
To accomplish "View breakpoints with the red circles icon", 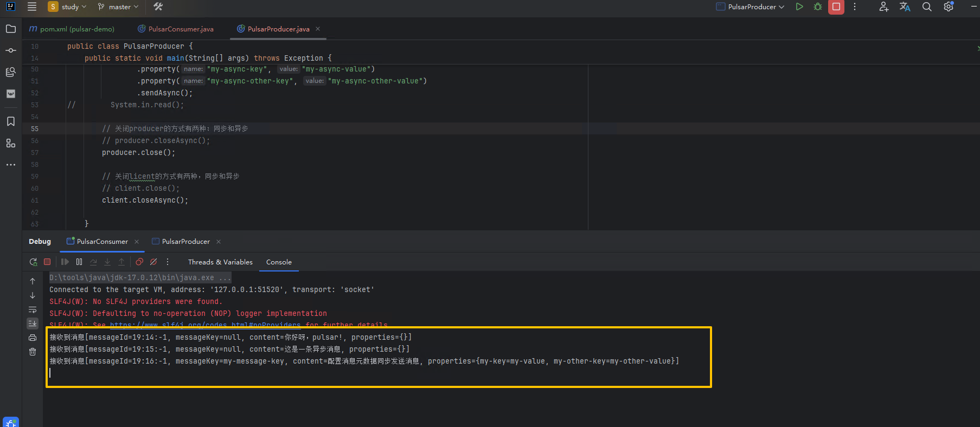I will tap(139, 262).
